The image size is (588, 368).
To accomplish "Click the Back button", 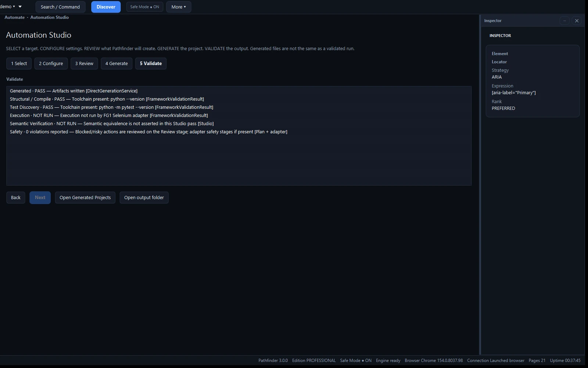I will tap(16, 198).
